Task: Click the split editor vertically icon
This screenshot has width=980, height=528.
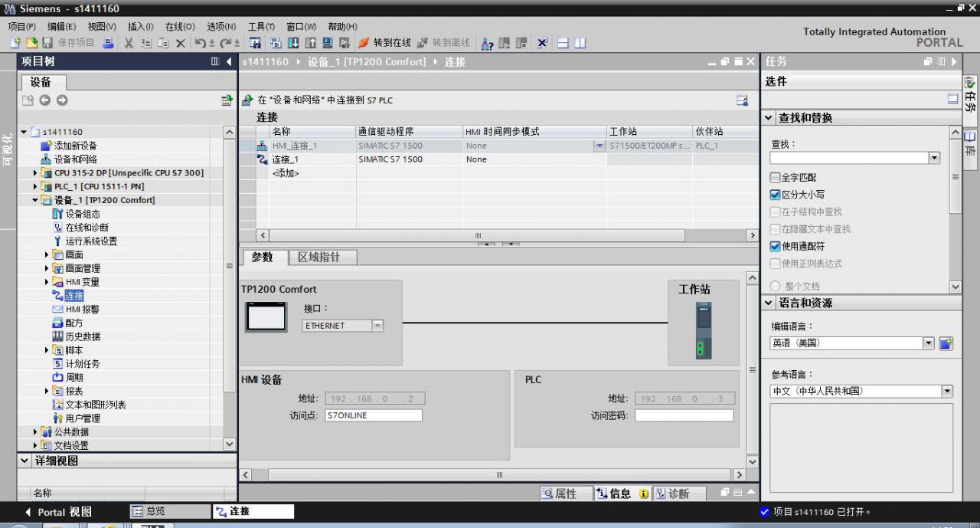Action: point(580,43)
